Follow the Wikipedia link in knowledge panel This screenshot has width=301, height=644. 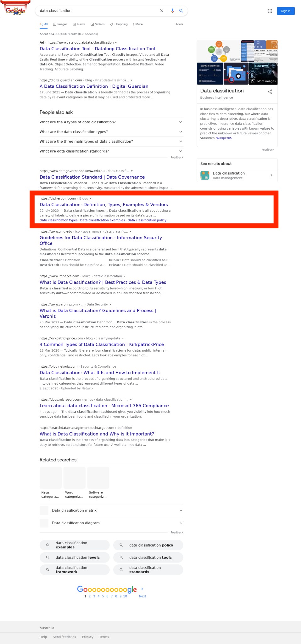[224, 138]
